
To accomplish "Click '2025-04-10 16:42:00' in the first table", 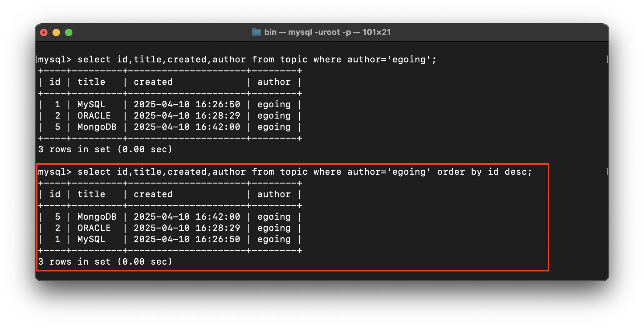I will click(187, 127).
